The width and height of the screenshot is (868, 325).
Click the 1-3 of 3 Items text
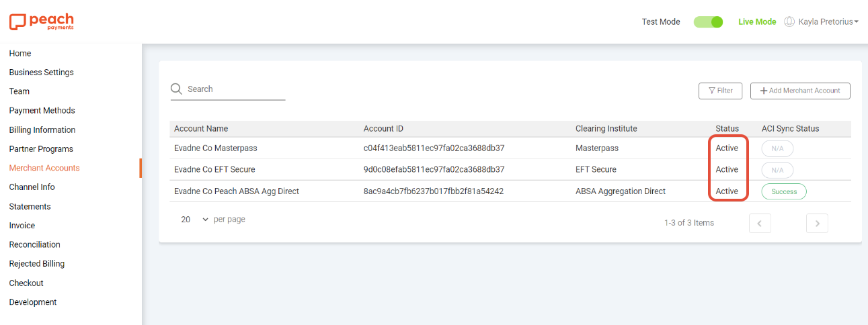click(x=689, y=223)
